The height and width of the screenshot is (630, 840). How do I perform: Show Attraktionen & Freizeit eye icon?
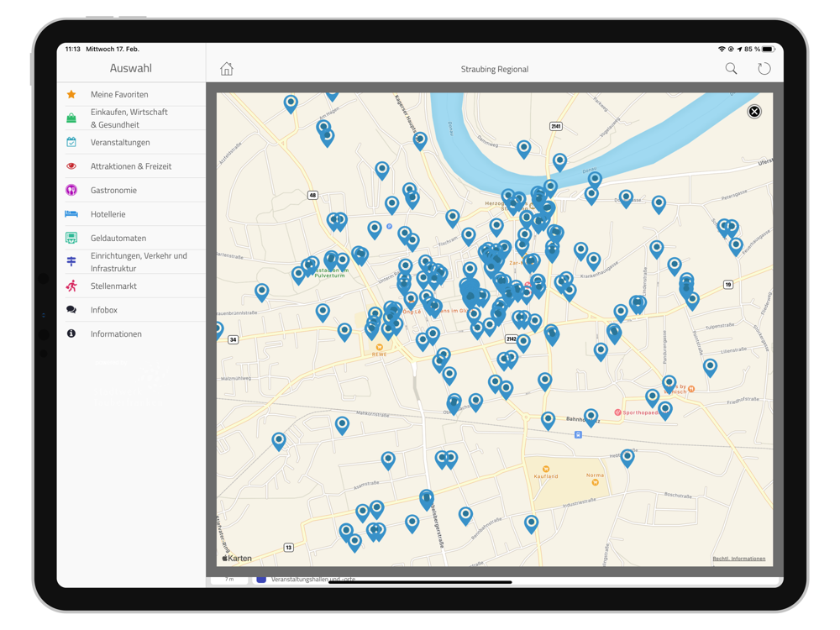tap(71, 166)
